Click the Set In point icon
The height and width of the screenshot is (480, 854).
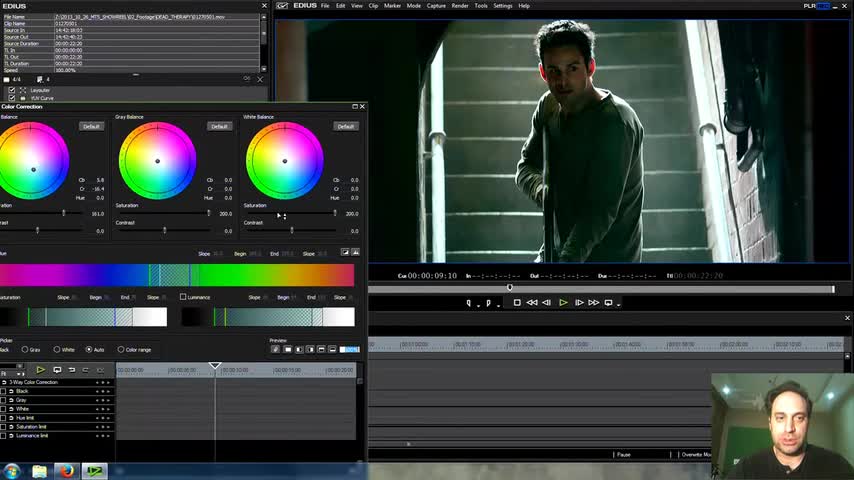tap(469, 302)
